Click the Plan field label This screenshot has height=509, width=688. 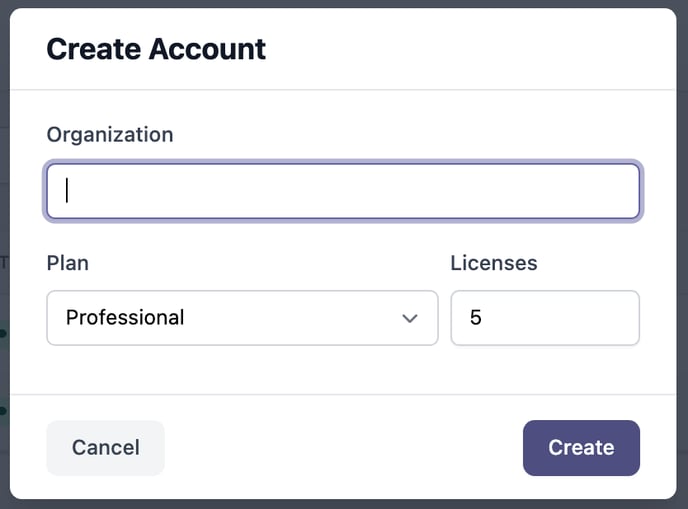68,263
